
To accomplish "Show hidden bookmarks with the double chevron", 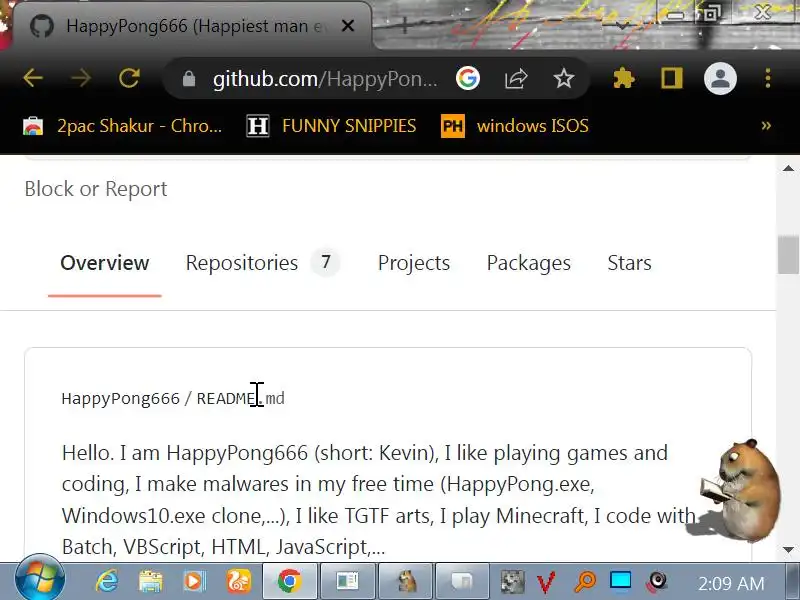I will [x=766, y=126].
